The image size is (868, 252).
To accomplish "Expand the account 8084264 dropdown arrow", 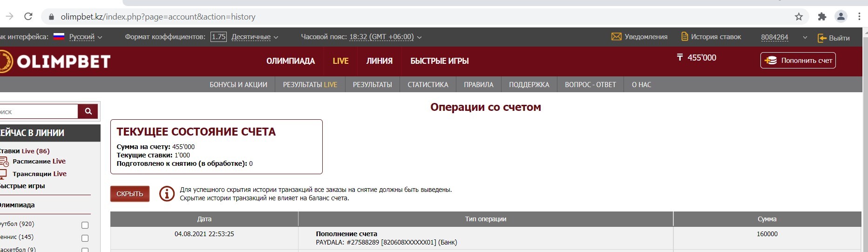I will 805,38.
